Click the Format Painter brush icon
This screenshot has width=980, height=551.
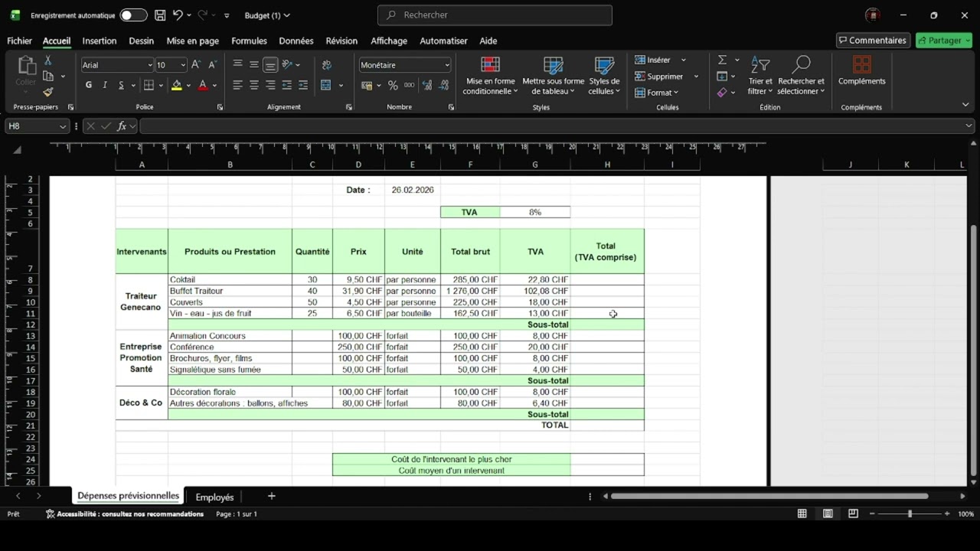(47, 92)
